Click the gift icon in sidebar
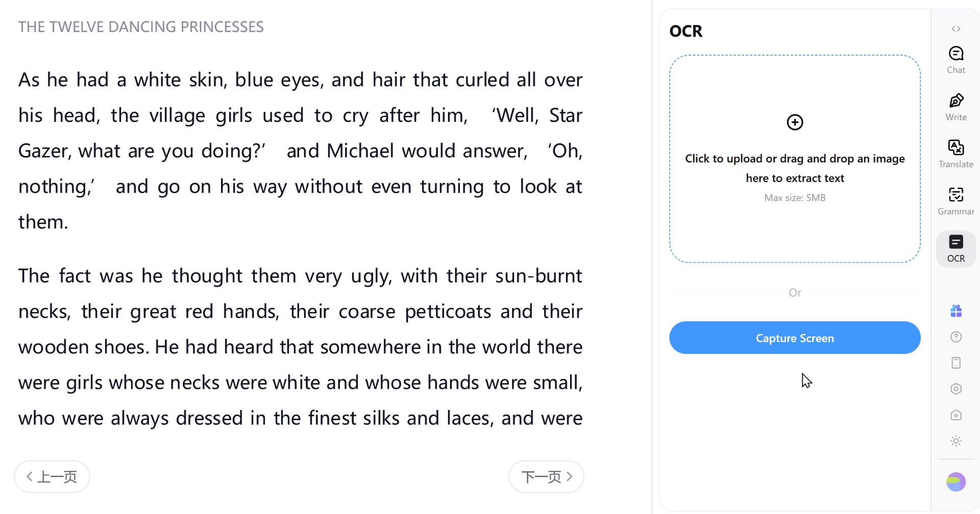 point(956,311)
